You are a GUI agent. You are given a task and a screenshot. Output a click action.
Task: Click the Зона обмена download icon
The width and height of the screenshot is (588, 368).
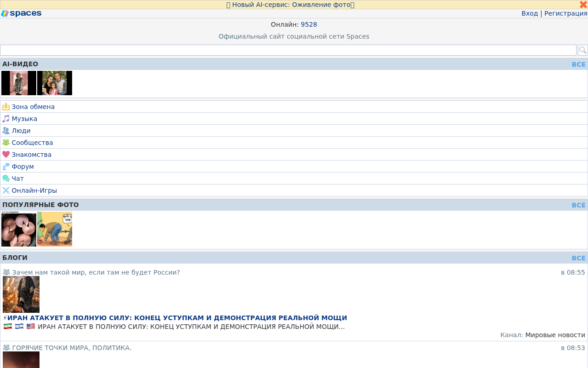[6, 107]
